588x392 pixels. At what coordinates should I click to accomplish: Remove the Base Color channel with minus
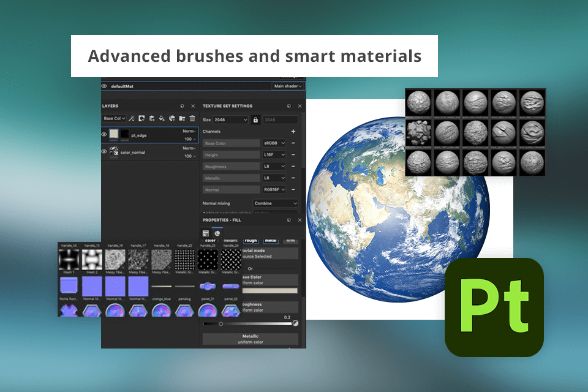coord(293,143)
